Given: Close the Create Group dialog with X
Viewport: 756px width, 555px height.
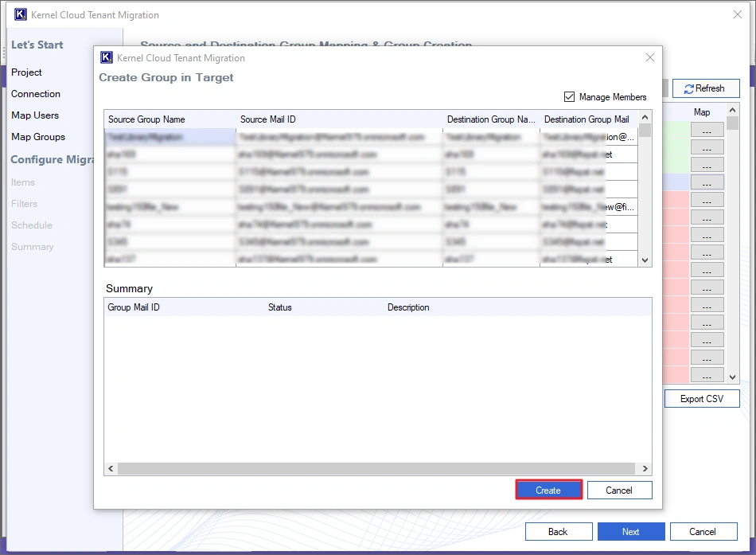Looking at the screenshot, I should (649, 57).
